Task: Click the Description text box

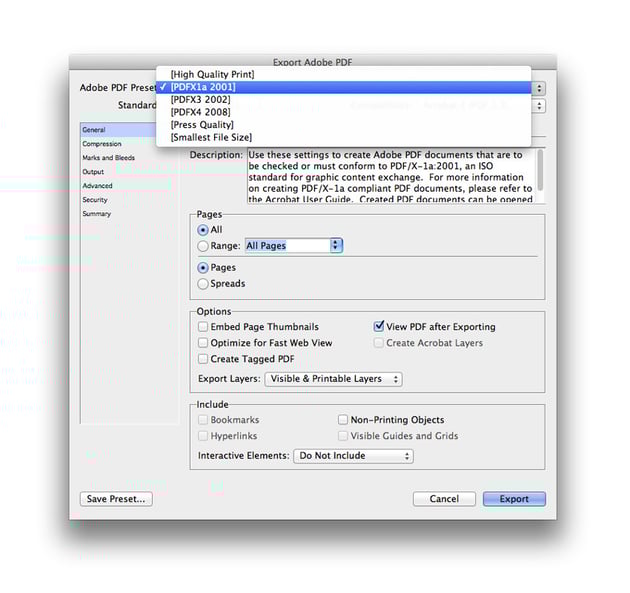Action: click(392, 176)
